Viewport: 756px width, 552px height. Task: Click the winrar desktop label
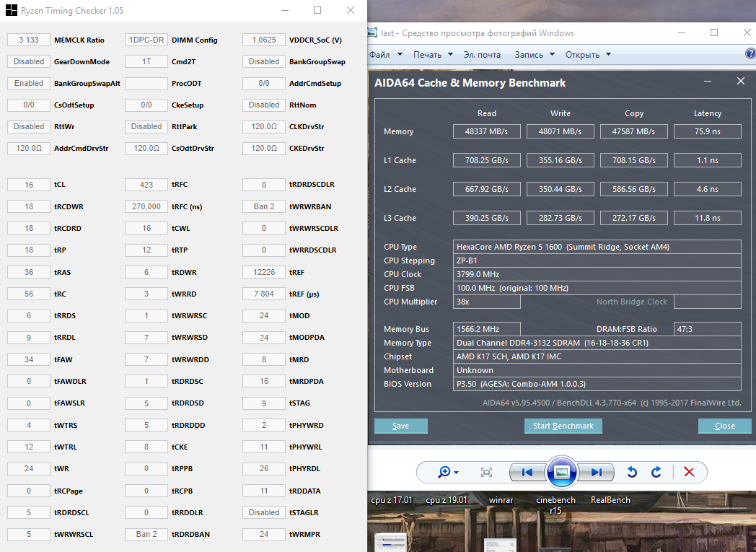pyautogui.click(x=501, y=500)
